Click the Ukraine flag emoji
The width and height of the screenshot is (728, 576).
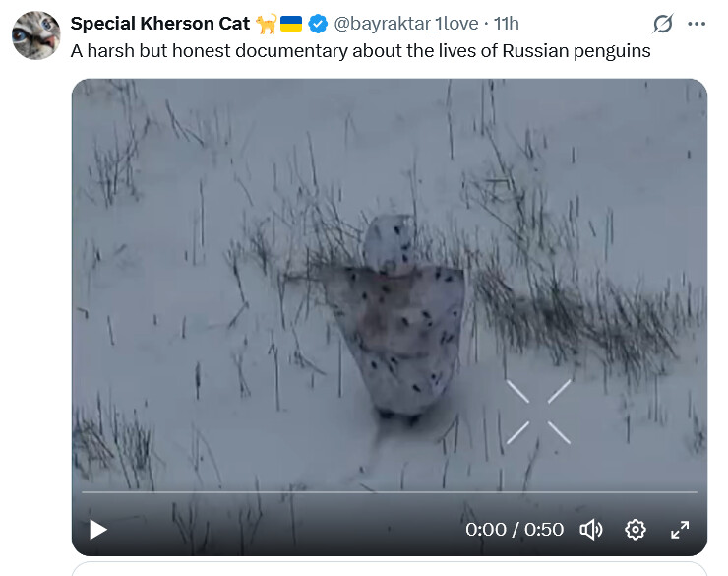tap(291, 23)
